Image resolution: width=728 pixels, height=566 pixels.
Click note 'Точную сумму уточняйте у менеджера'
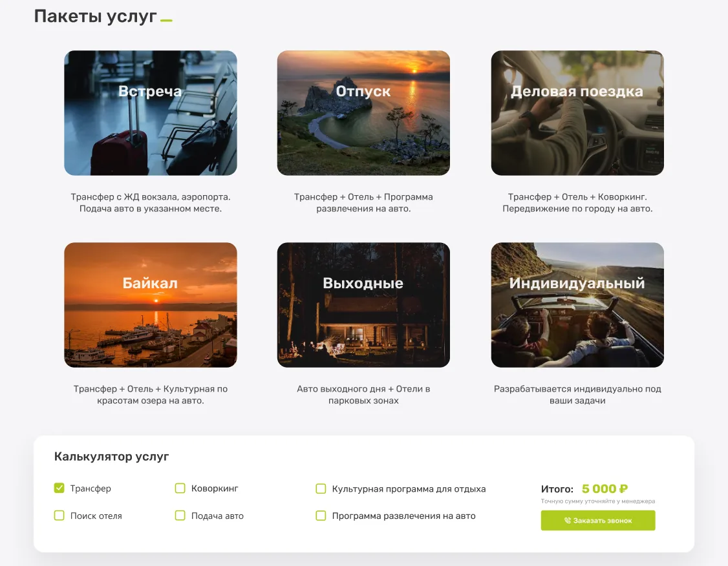598,501
